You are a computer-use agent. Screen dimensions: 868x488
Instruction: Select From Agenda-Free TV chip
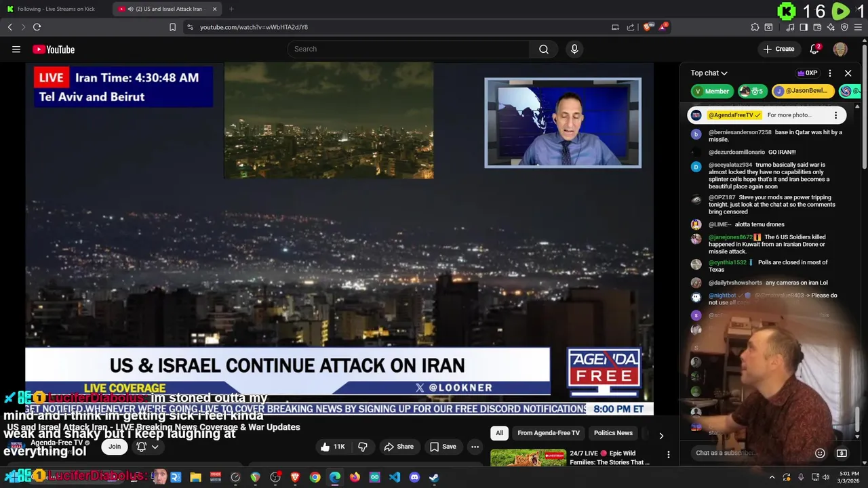[x=549, y=433]
